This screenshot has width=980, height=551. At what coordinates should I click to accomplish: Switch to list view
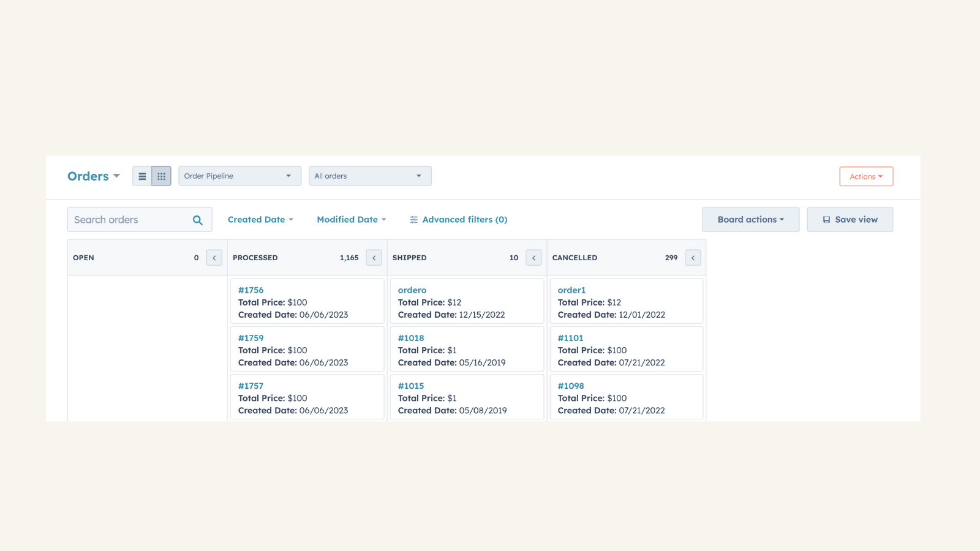142,176
